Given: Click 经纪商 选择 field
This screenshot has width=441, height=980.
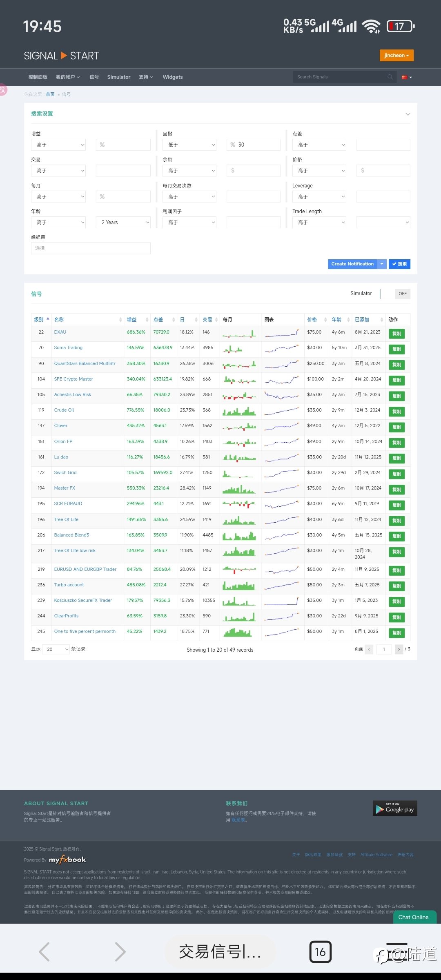Looking at the screenshot, I should point(91,248).
